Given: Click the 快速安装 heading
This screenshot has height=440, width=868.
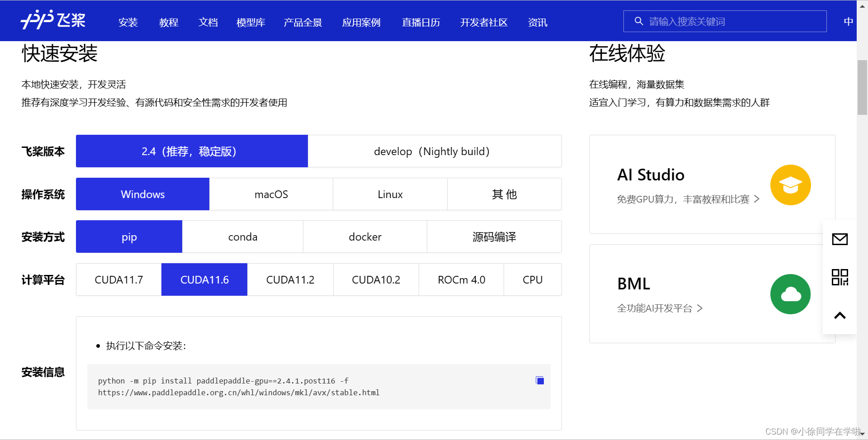Looking at the screenshot, I should tap(59, 53).
